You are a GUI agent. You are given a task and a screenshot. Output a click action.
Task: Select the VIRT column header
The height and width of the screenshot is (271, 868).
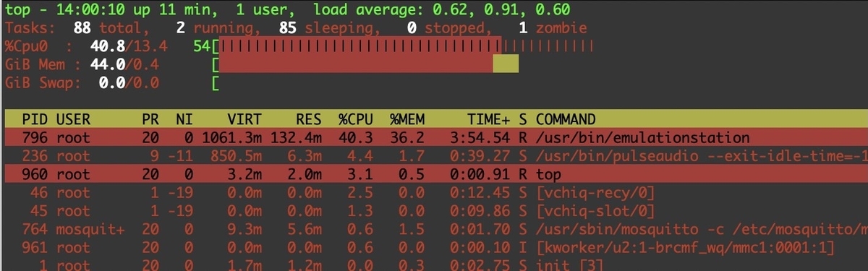245,119
